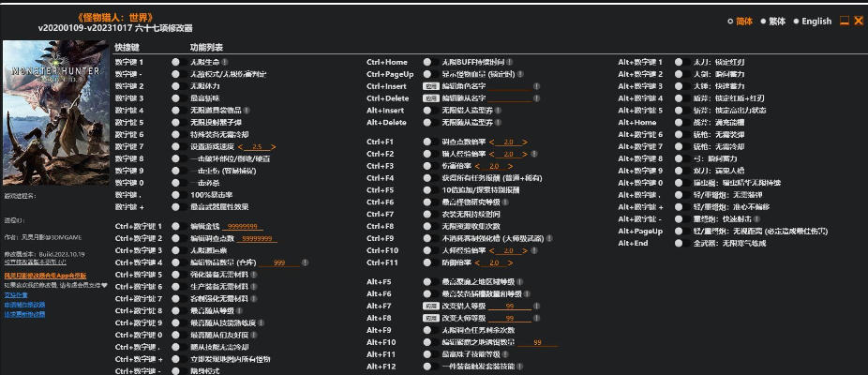The width and height of the screenshot is (868, 375).
Task: Click the info icon in the Ctrl+数字键 7 row
Action: click(253, 298)
